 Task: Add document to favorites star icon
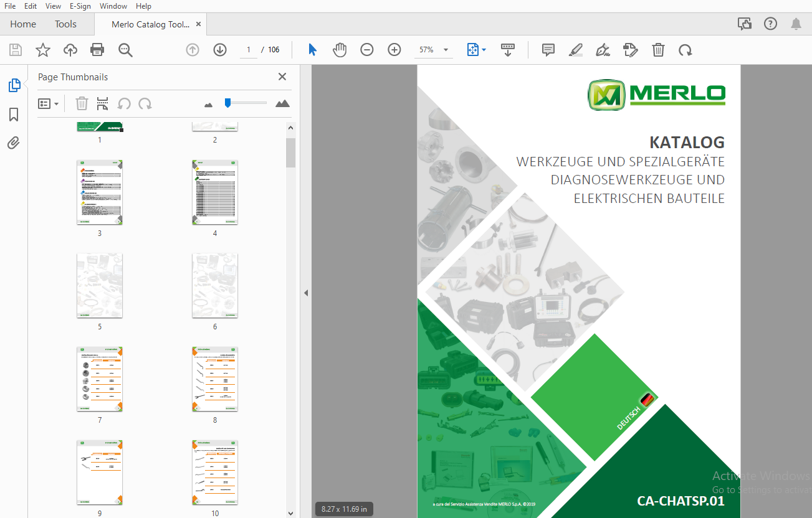pos(43,50)
